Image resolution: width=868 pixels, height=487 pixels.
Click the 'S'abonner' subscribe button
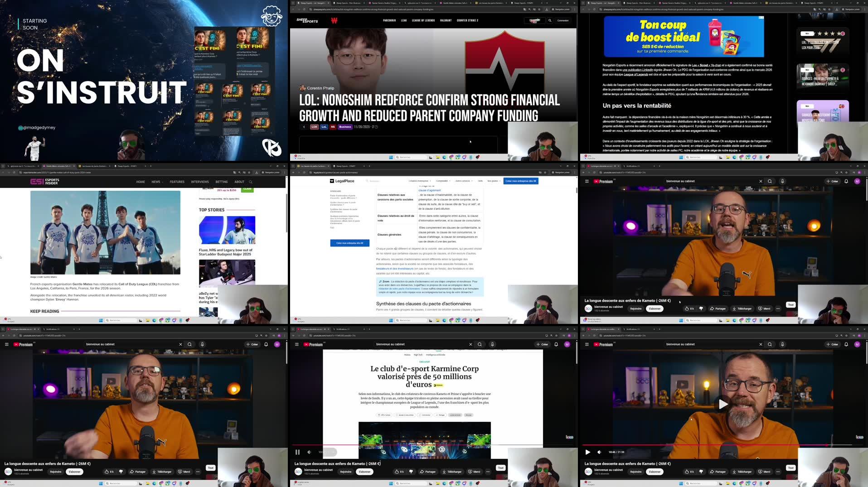(654, 309)
